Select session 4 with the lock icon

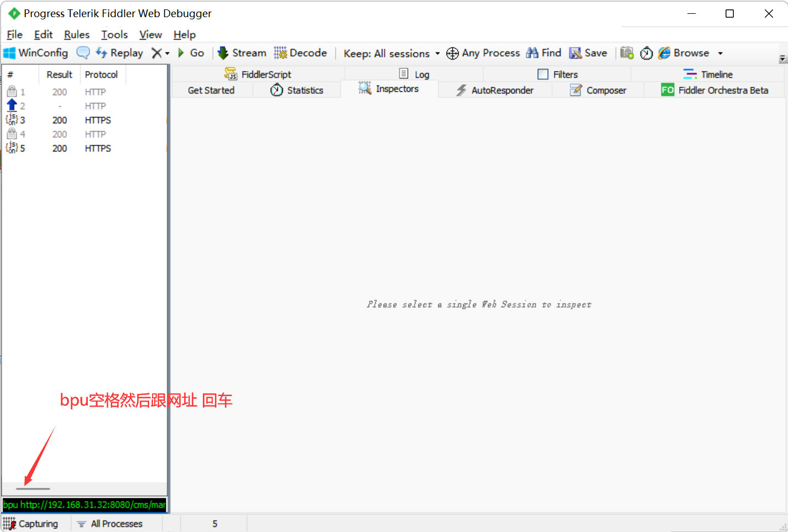coord(85,134)
